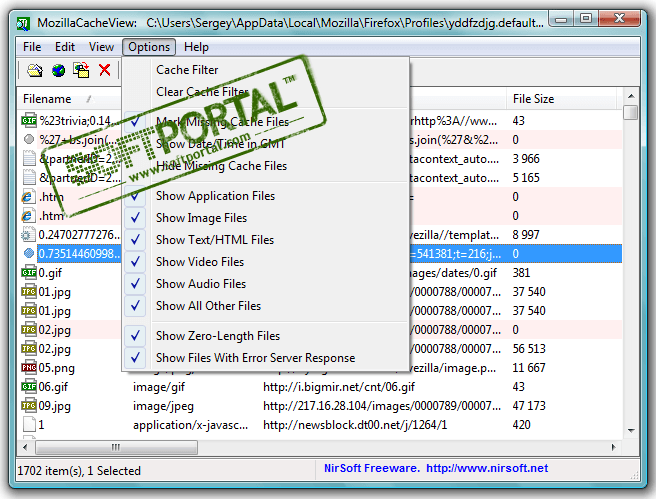Toggle Show Files With Error Server Response
Viewport: 656px width, 499px height.
pyautogui.click(x=266, y=358)
